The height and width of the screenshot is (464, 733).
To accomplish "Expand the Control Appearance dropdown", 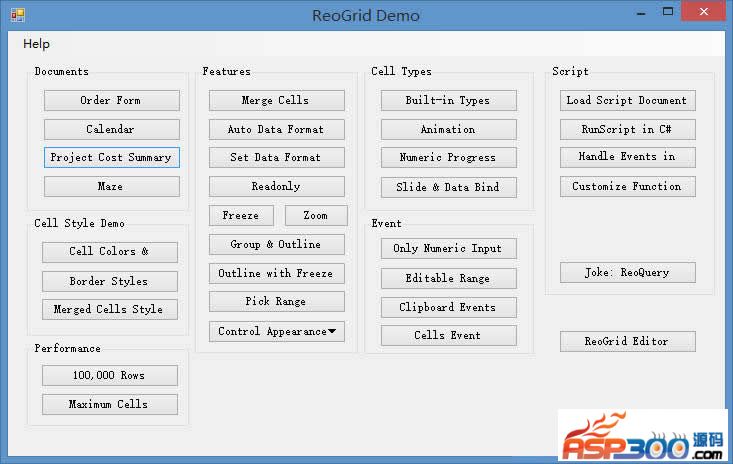I will 277,331.
